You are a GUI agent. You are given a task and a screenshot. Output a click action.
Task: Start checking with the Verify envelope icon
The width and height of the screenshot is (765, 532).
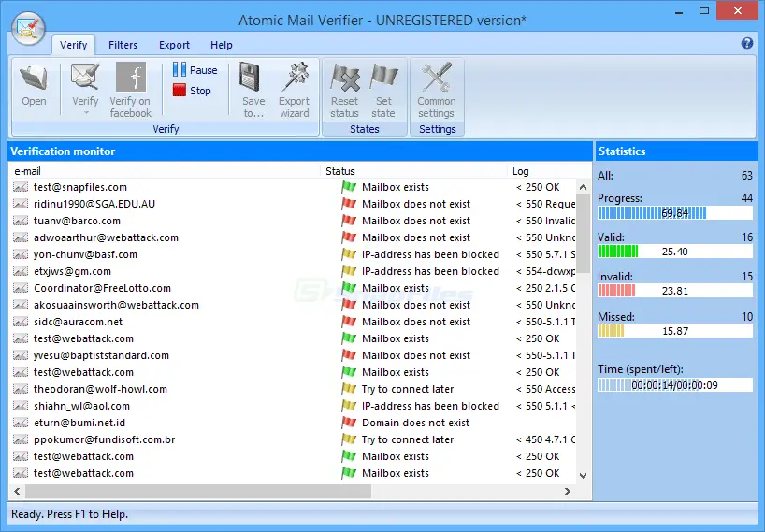[x=85, y=77]
